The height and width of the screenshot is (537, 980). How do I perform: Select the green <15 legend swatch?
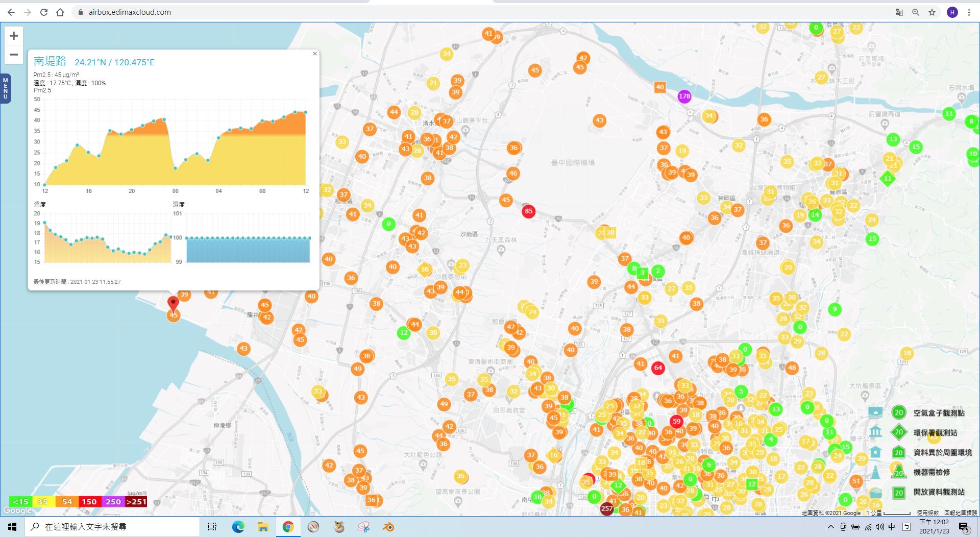click(x=20, y=502)
